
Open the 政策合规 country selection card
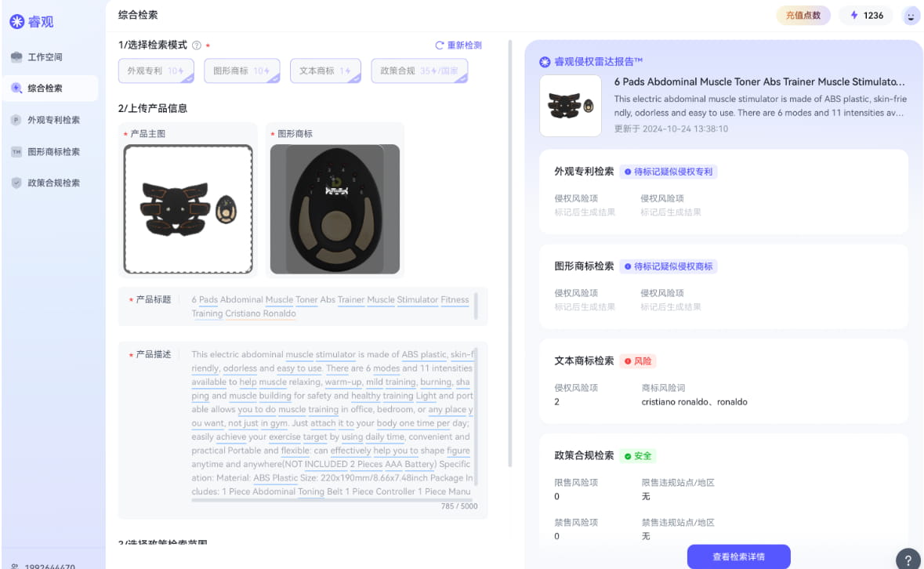click(419, 70)
